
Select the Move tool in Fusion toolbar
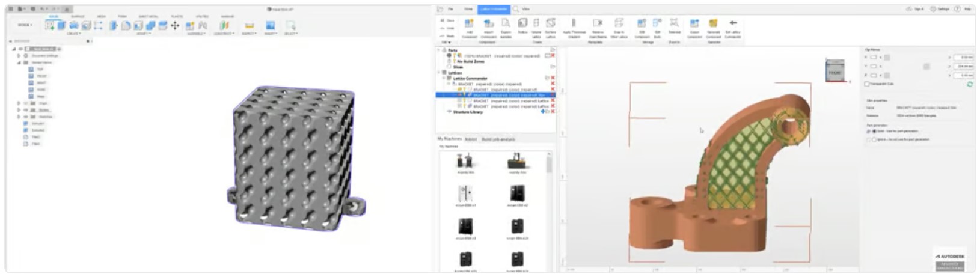[x=175, y=25]
